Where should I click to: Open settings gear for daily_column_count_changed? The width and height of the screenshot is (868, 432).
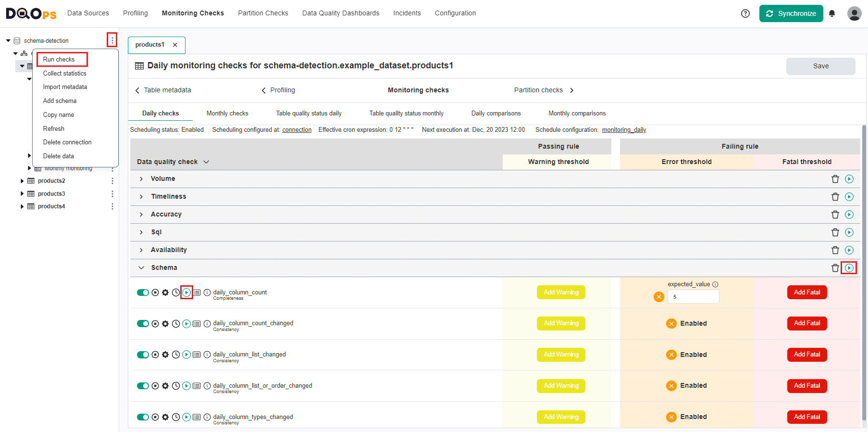(x=165, y=324)
